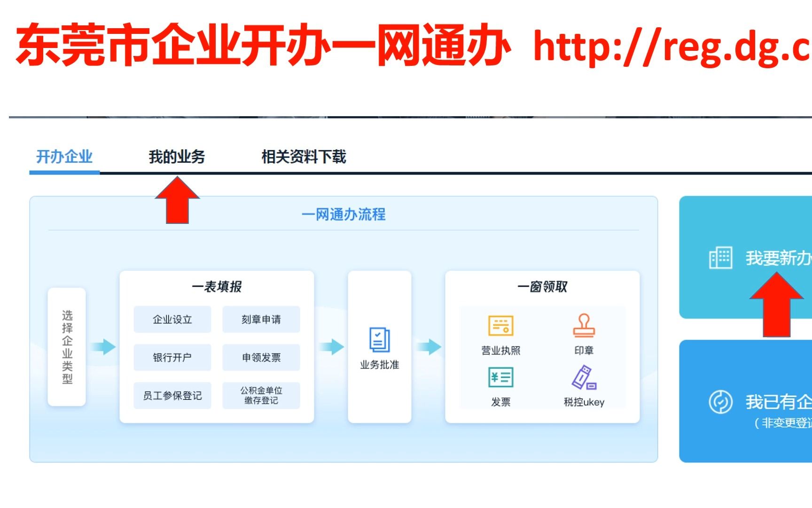Select the 员工参保登记 item
Image resolution: width=812 pixels, height=508 pixels.
172,396
